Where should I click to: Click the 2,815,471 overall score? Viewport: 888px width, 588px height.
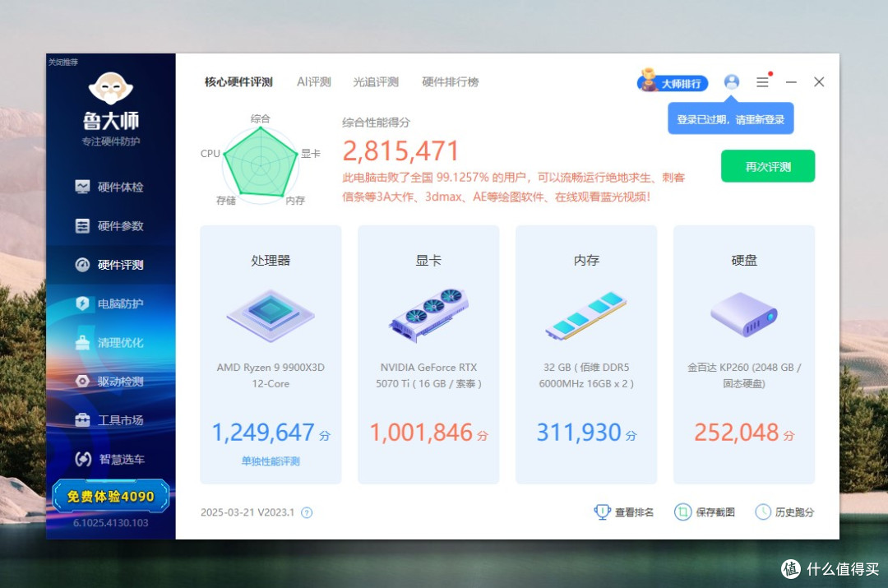coord(400,150)
